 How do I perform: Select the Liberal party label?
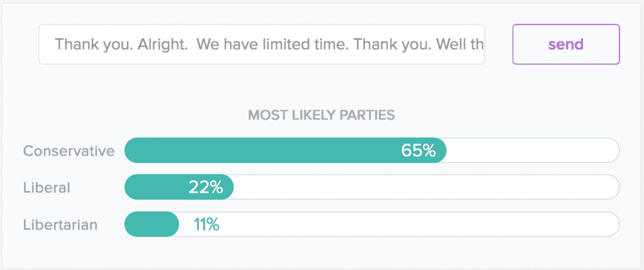(x=47, y=188)
